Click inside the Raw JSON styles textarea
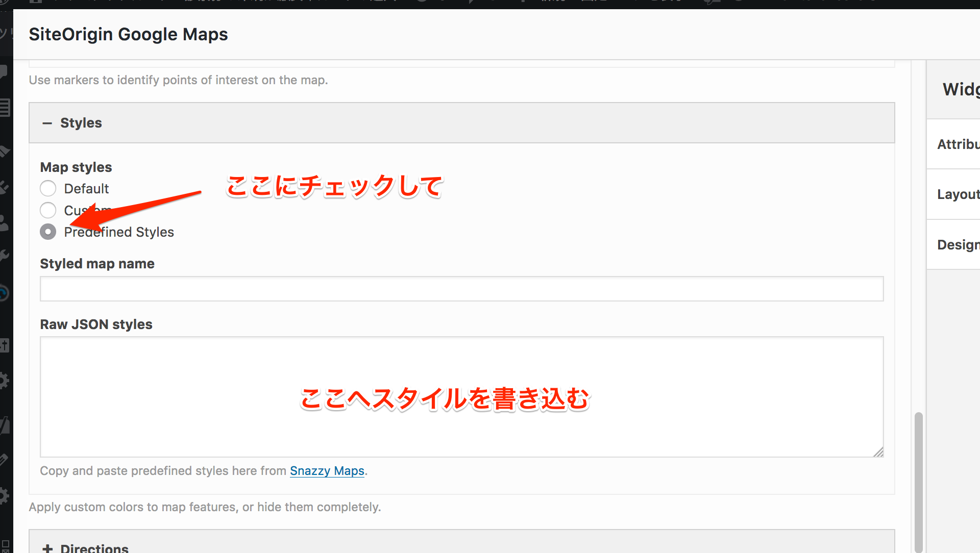980x553 pixels. tap(461, 397)
